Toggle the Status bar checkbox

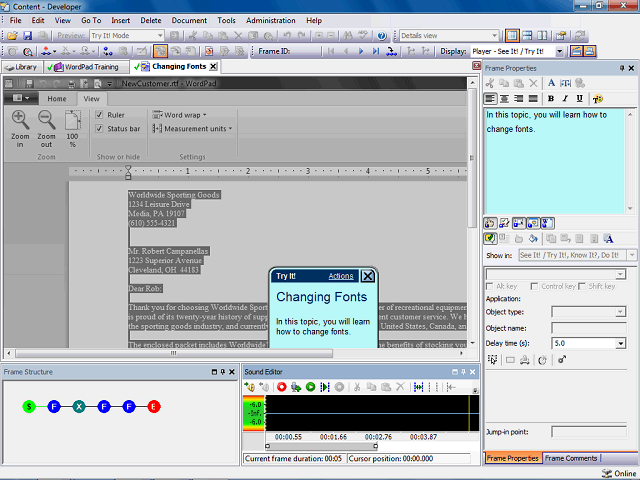point(99,129)
